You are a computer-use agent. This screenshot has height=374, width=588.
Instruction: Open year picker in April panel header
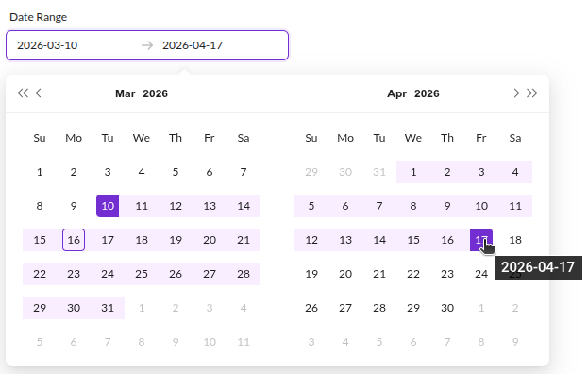pos(427,93)
